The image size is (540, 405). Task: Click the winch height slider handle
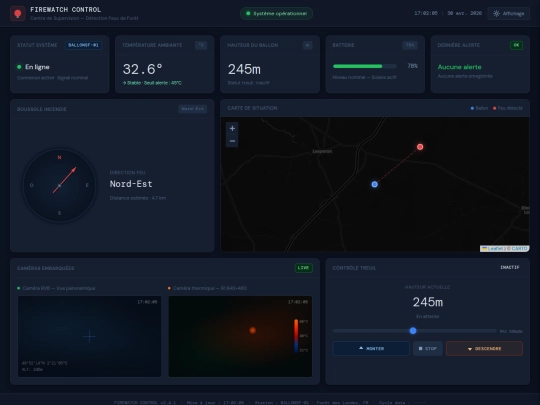tap(413, 331)
